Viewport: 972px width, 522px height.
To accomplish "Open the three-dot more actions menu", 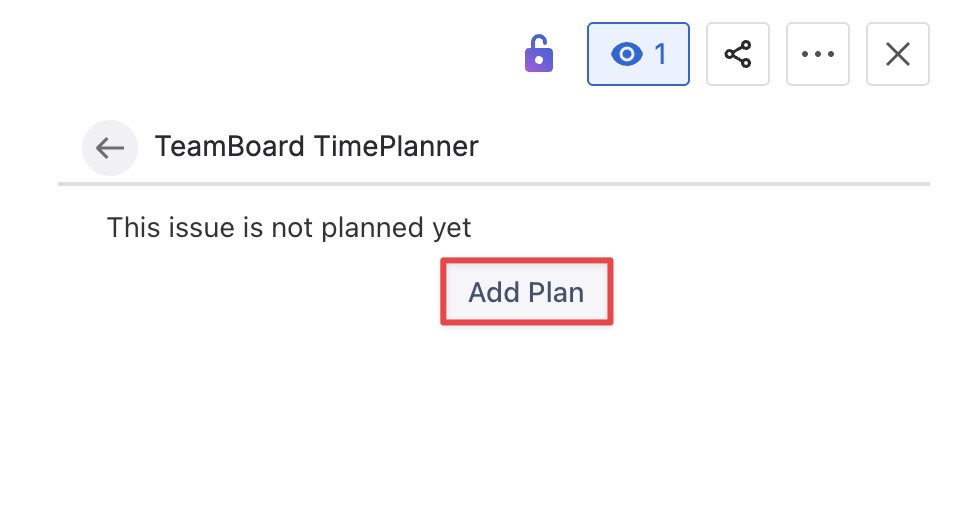I will pyautogui.click(x=818, y=54).
